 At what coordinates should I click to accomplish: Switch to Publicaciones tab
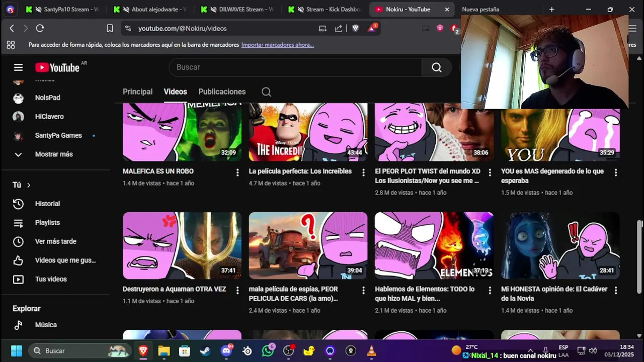[x=222, y=92]
